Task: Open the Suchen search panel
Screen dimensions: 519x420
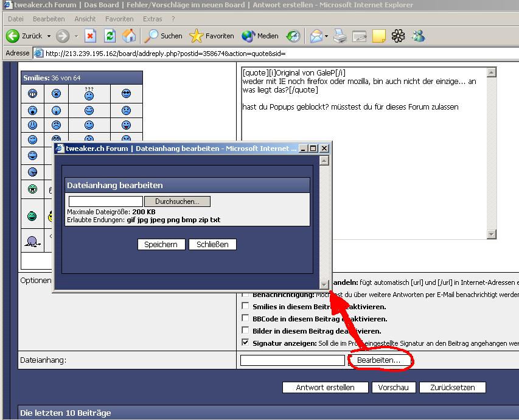Action: (163, 36)
